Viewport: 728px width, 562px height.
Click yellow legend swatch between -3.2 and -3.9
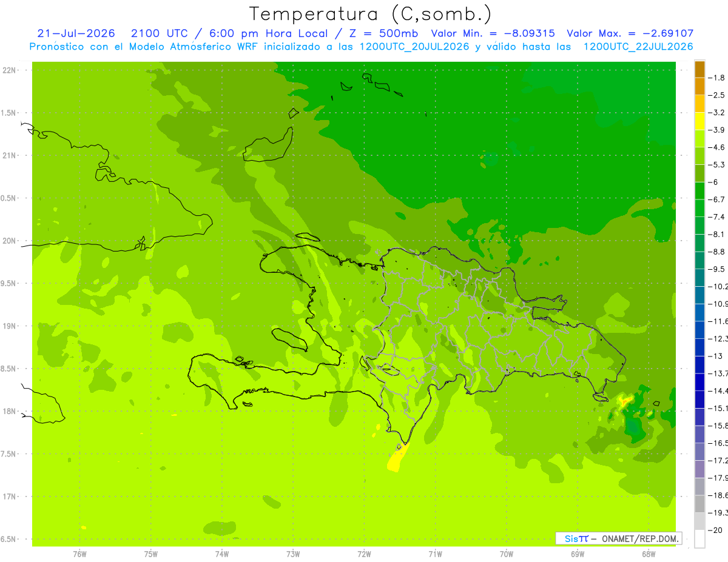tap(699, 121)
